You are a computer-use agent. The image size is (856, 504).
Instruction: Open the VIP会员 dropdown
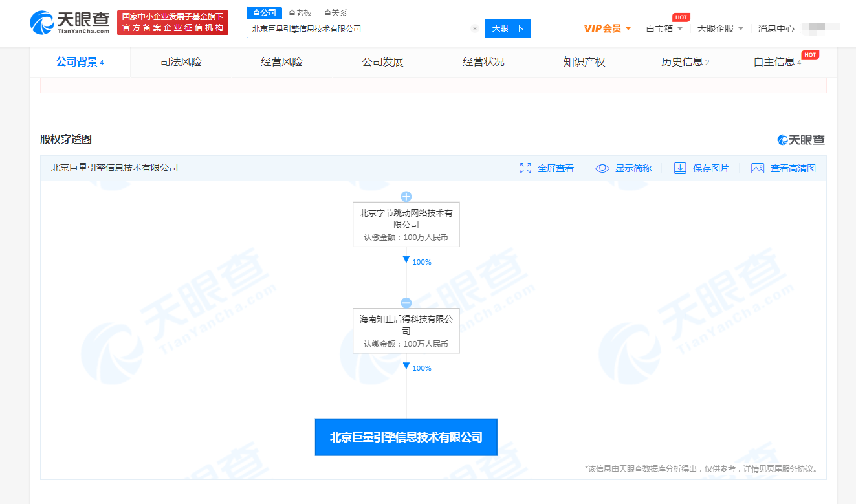[607, 28]
